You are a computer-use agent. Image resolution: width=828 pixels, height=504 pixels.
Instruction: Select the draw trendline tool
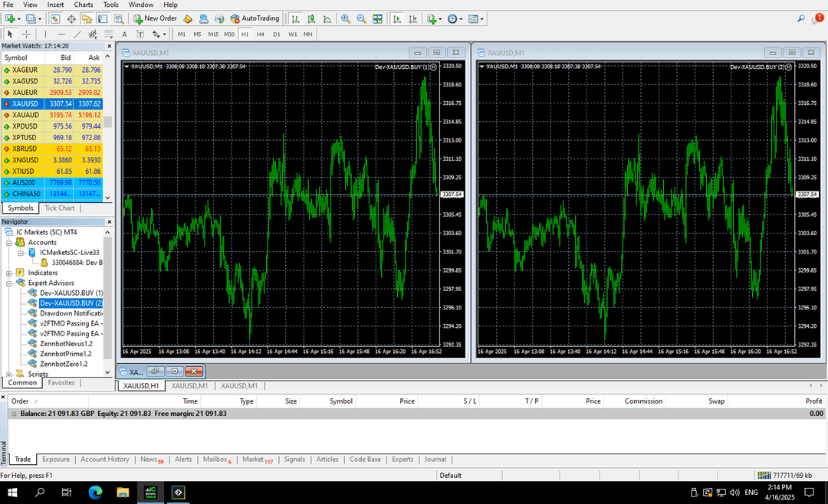pos(77,34)
